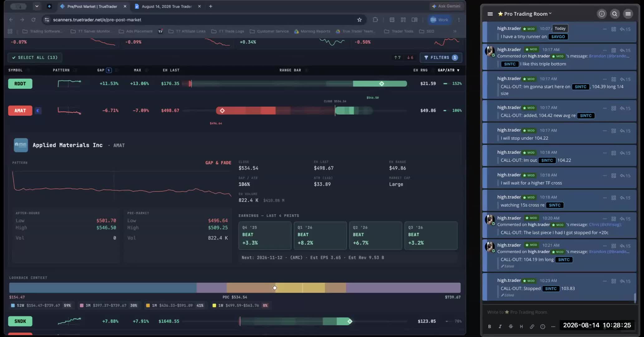Apply strikethrough in chat composer
The width and height of the screenshot is (644, 337).
pos(511,326)
